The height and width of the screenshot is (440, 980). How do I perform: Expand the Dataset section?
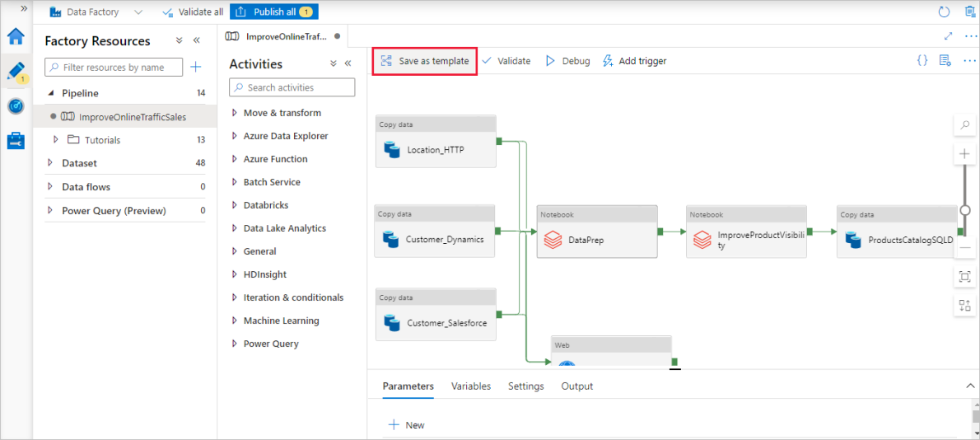click(50, 163)
